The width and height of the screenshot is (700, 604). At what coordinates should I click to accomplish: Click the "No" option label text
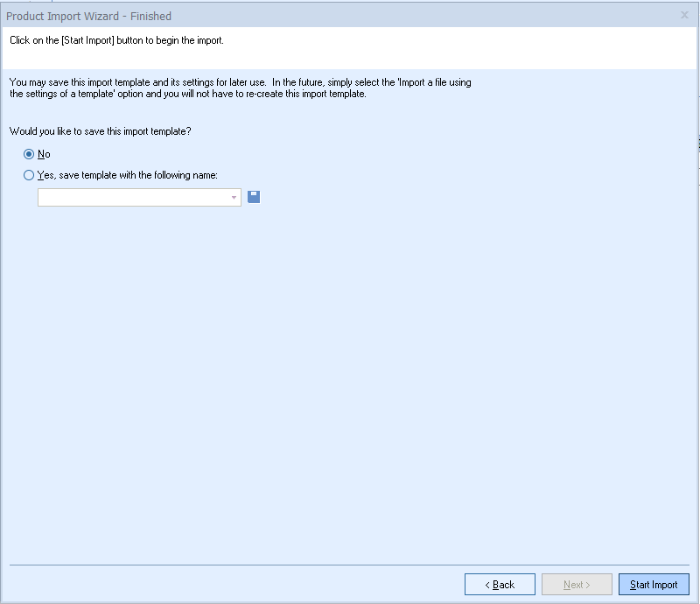point(44,154)
